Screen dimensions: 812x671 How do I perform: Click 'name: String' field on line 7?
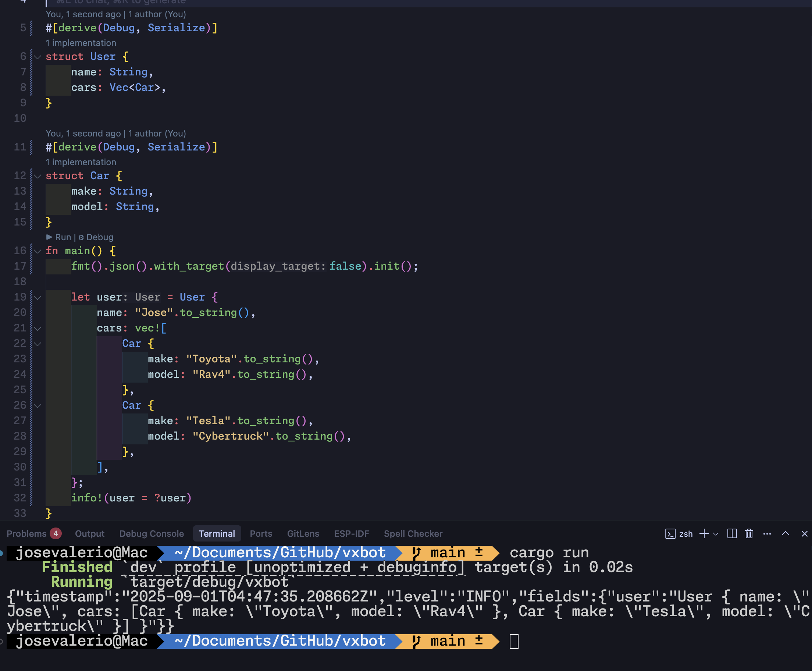point(109,72)
